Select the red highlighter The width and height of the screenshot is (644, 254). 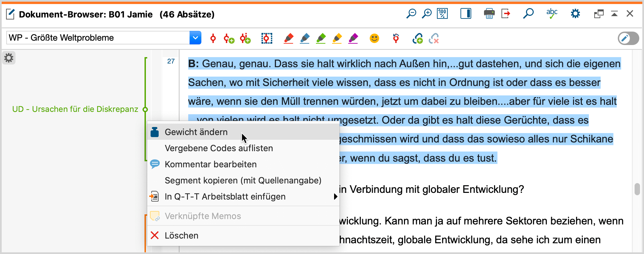pyautogui.click(x=288, y=38)
